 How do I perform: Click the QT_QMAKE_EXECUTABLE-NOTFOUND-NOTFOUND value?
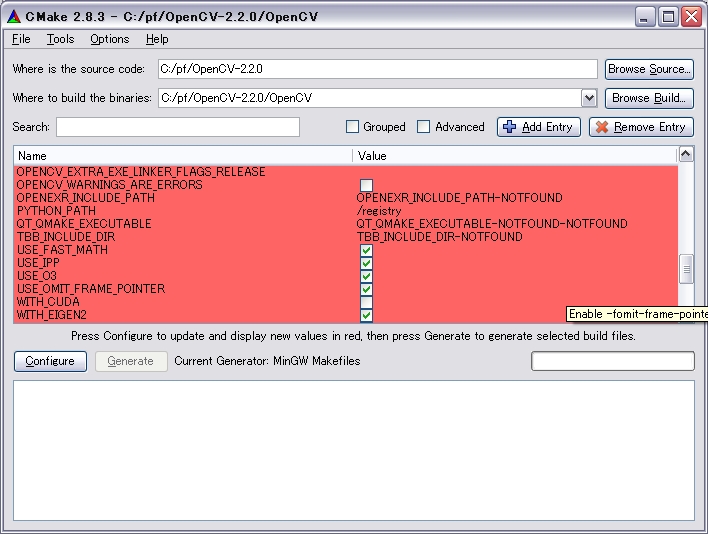(492, 224)
